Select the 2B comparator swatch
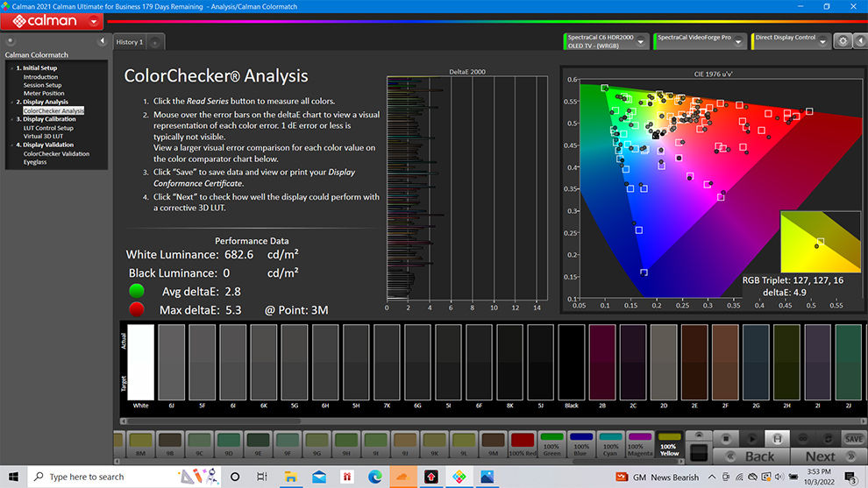 pos(602,362)
